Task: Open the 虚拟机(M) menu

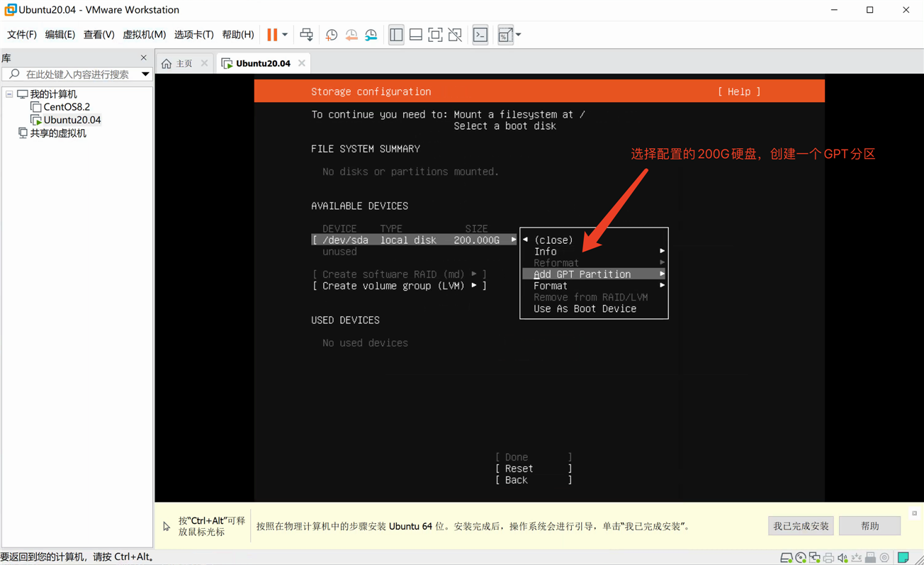Action: (x=144, y=35)
